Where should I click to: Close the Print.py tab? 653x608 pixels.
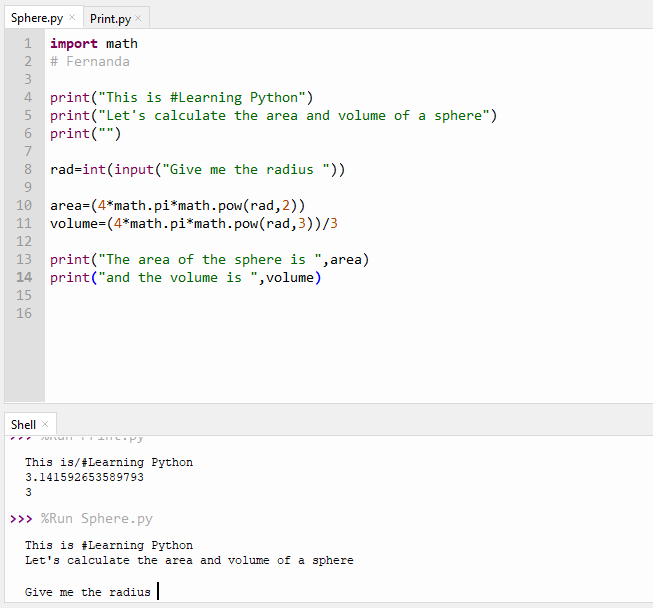point(138,18)
